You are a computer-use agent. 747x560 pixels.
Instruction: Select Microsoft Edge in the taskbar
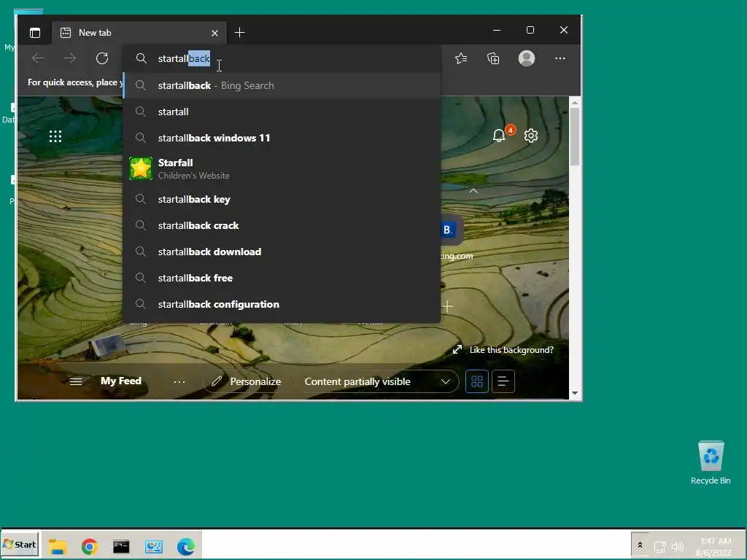coord(186,546)
